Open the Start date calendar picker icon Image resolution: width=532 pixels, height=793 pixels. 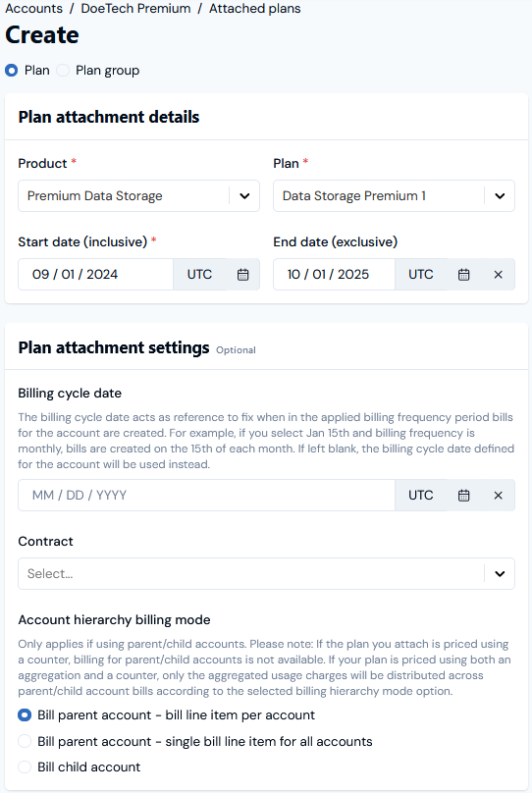[243, 275]
